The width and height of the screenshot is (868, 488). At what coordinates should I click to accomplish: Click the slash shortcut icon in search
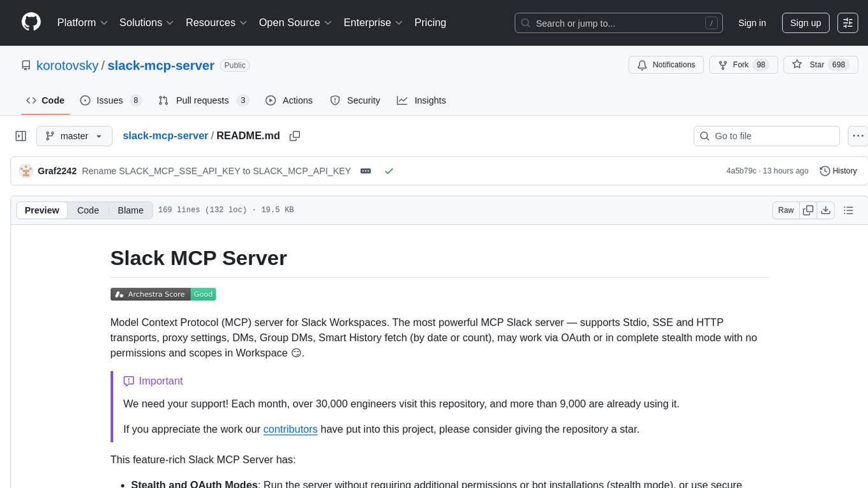coord(711,23)
